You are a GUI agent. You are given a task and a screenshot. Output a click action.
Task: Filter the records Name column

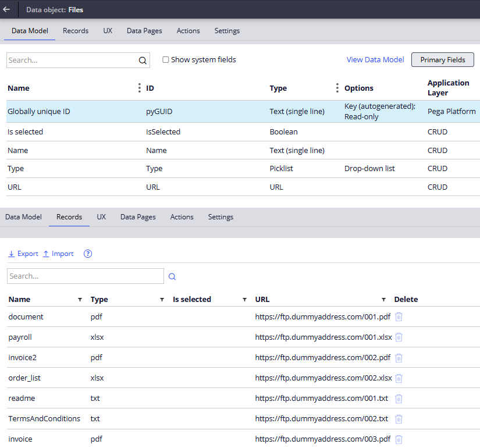pos(80,300)
